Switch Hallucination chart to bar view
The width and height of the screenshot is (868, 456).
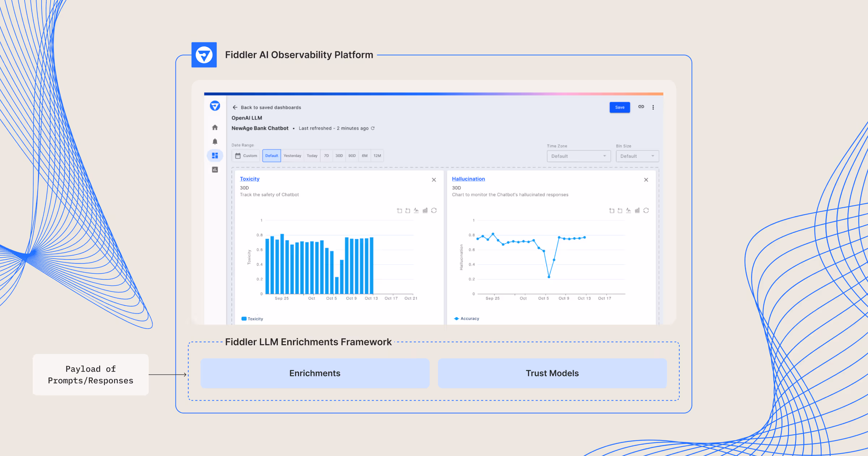[x=637, y=210]
